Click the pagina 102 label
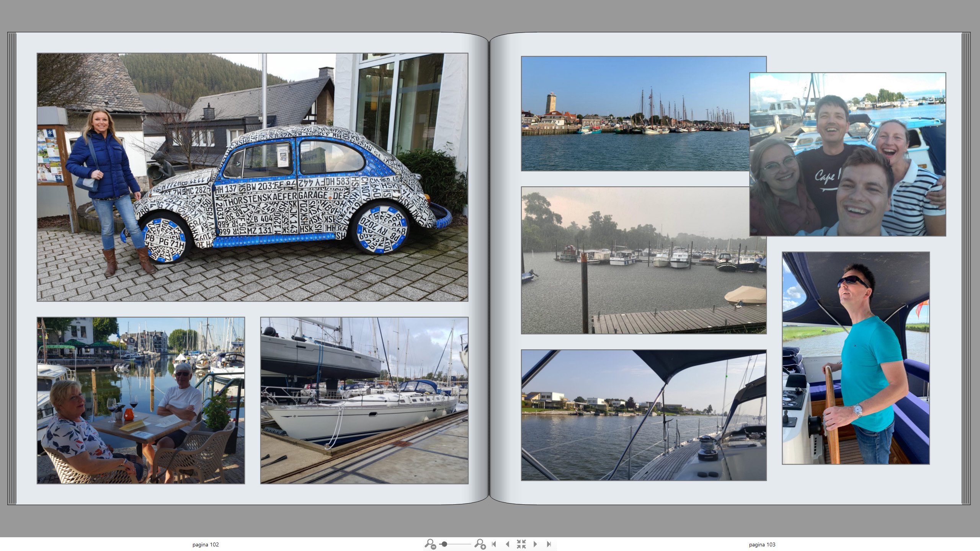This screenshot has height=551, width=980. pos(206,544)
